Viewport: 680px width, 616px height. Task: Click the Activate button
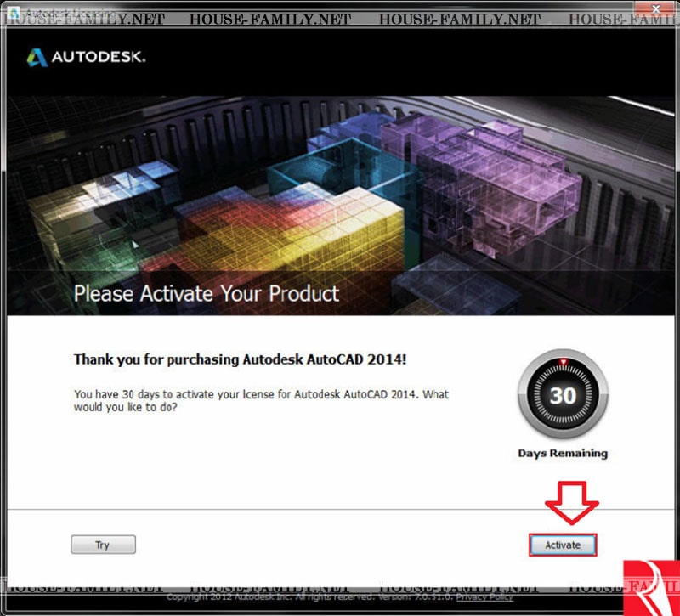click(563, 545)
